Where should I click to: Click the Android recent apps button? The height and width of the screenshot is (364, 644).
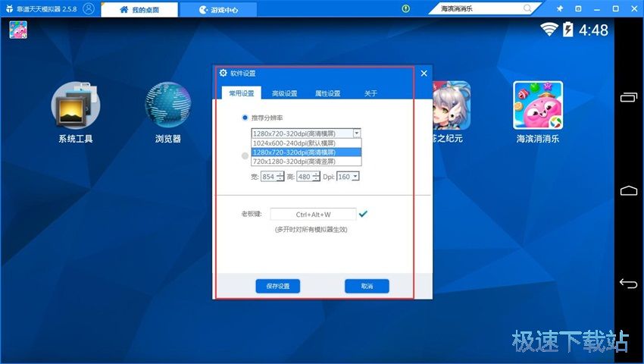628,98
